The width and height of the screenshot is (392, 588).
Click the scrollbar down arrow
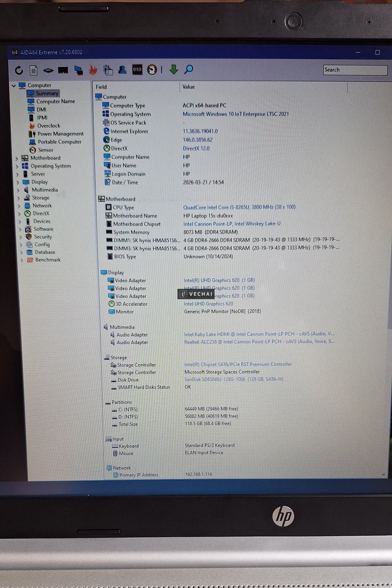click(383, 475)
